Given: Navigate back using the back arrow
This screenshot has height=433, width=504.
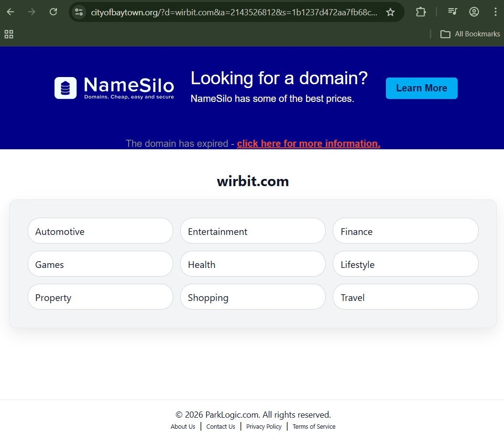Looking at the screenshot, I should coord(10,12).
